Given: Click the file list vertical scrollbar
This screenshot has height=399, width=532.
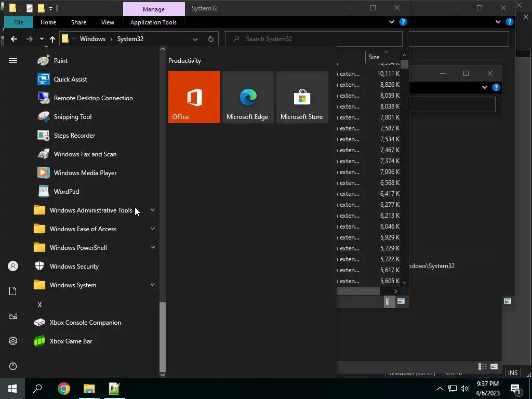Looking at the screenshot, I should [404, 64].
